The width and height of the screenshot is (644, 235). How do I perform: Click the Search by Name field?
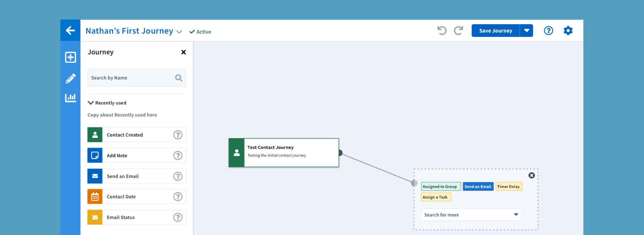tap(131, 78)
